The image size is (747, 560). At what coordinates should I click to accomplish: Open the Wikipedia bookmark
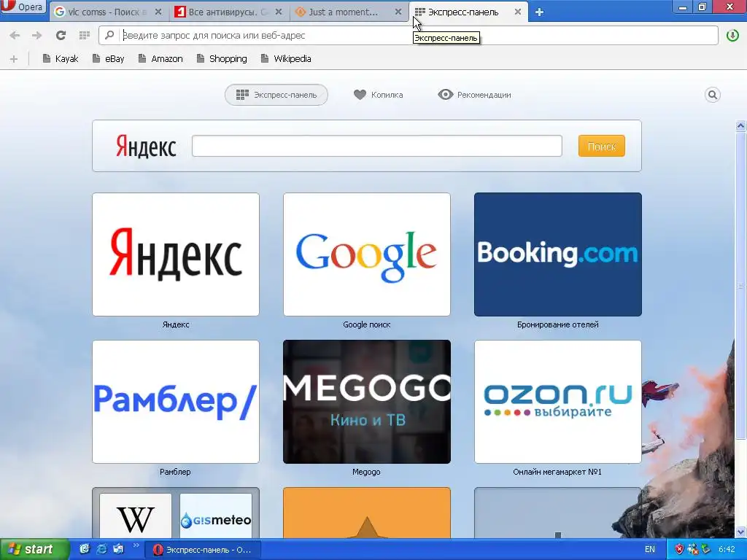pos(286,58)
